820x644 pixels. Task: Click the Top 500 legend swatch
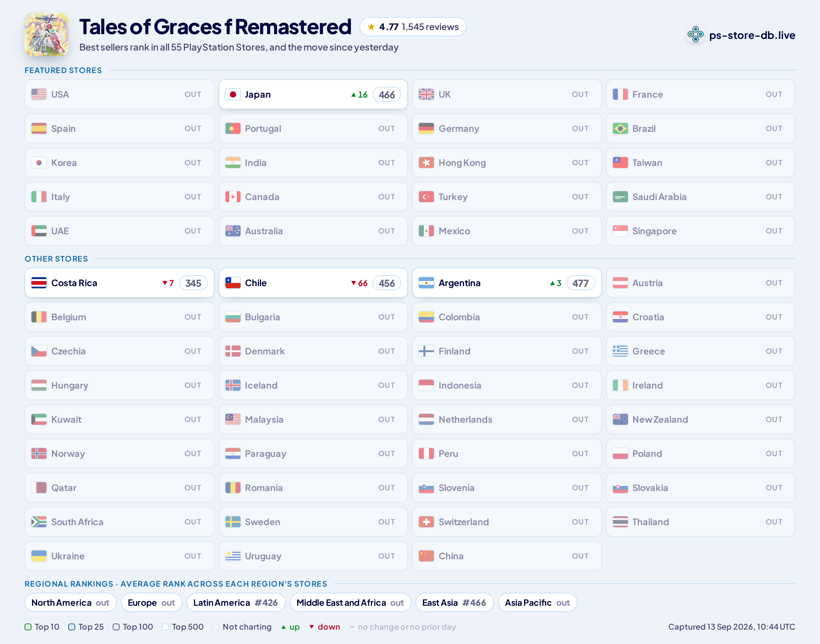click(165, 627)
